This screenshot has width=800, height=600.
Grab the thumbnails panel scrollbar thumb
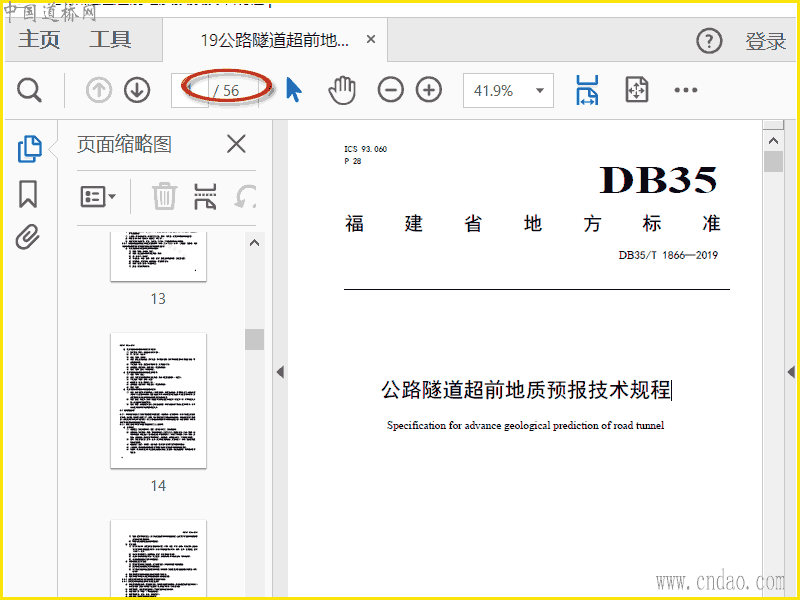click(254, 339)
